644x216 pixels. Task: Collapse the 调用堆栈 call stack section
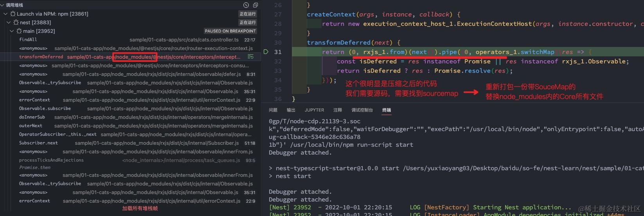[3, 5]
